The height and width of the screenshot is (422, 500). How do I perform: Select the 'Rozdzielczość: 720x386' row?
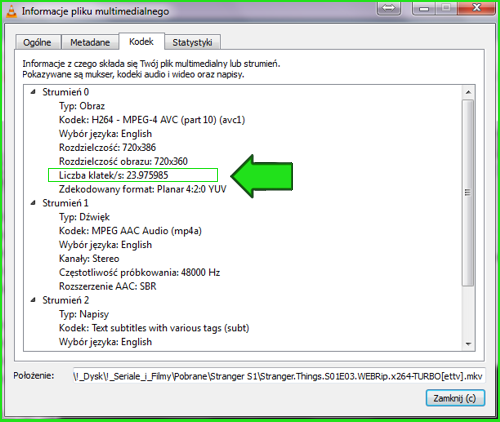click(x=107, y=147)
